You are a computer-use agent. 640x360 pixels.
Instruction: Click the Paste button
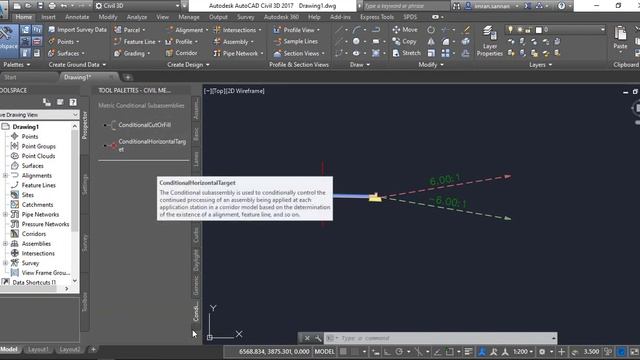coord(620,38)
